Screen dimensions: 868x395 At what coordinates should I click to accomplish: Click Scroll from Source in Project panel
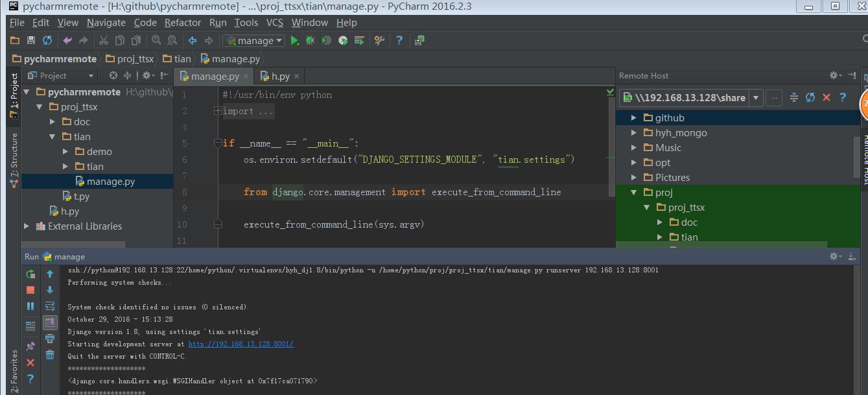click(113, 75)
